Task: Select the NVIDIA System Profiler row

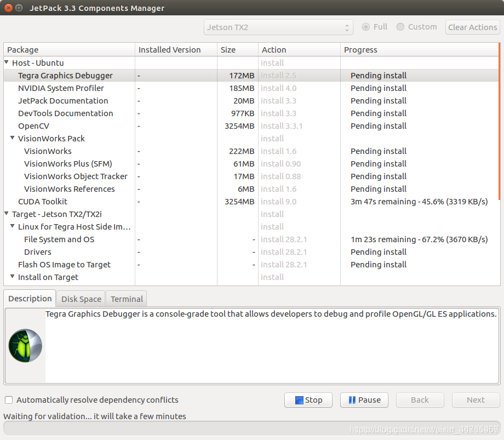Action: tap(251, 88)
